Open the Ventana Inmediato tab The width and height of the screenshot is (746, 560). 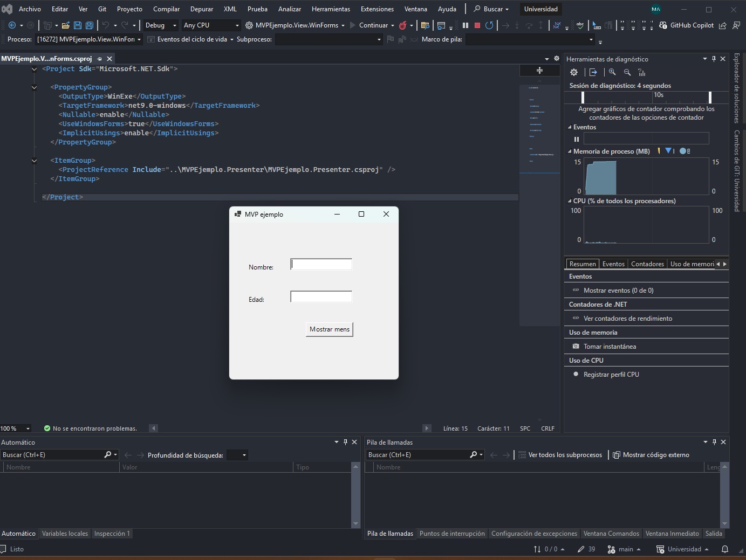(x=672, y=534)
